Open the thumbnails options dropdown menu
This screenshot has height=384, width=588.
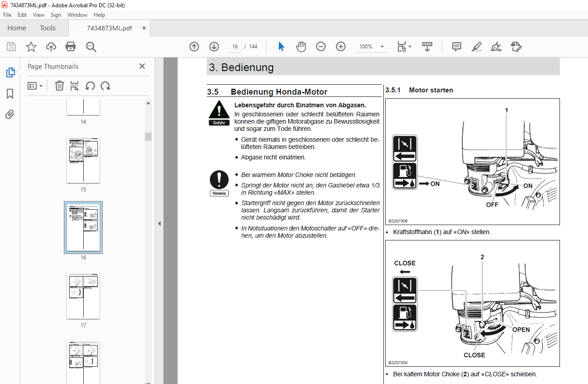(x=35, y=86)
